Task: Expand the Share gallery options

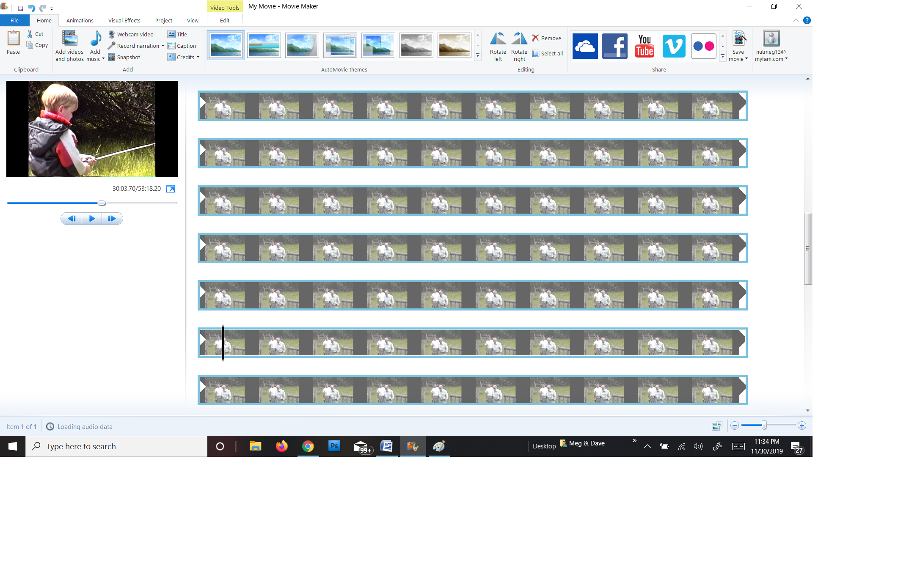Action: 723,56
